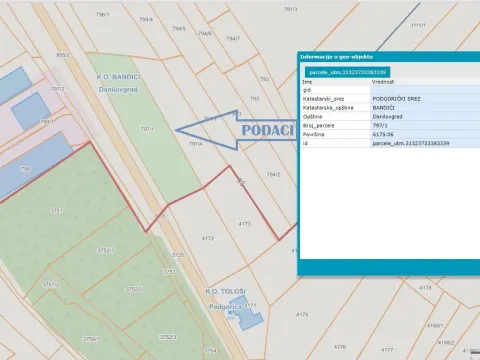The image size is (480, 360).
Task: Click parcel label 794/5
Action: [x=179, y=29]
